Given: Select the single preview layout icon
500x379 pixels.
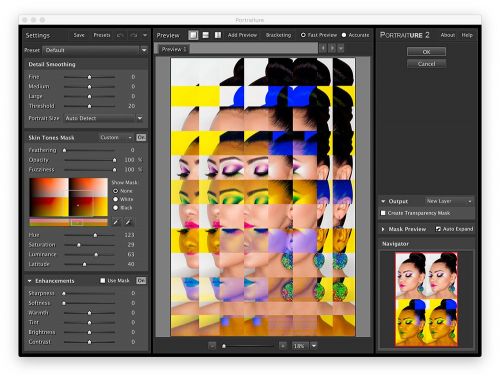Looking at the screenshot, I should (193, 35).
